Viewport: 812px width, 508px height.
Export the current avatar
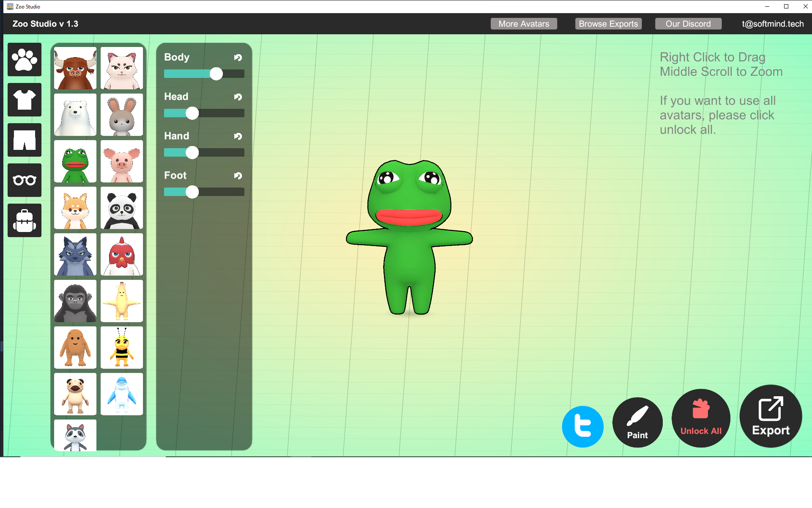click(771, 416)
